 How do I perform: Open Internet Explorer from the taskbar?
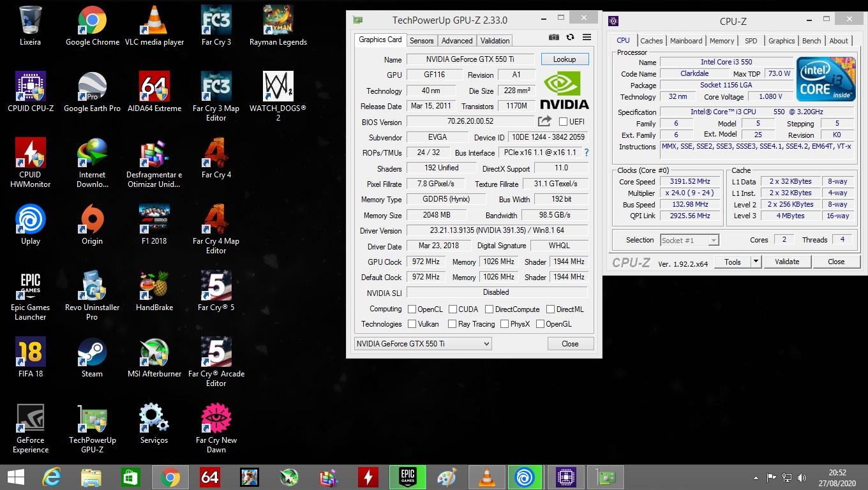[52, 477]
